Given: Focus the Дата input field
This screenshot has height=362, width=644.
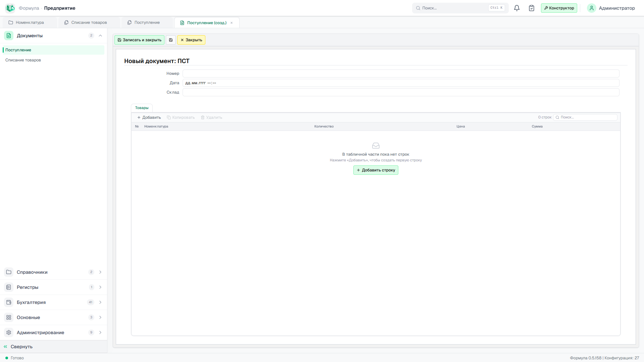Looking at the screenshot, I should [x=401, y=83].
